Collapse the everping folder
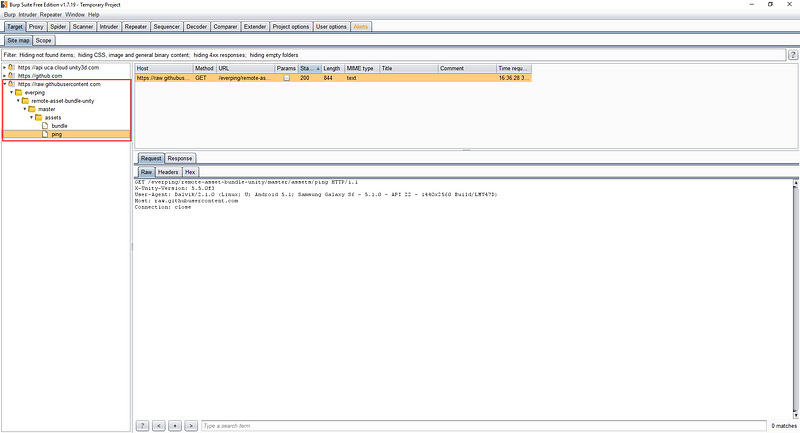 click(12, 92)
